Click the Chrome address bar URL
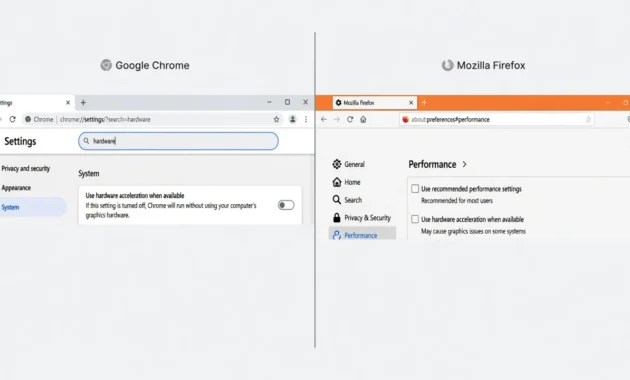Image resolution: width=630 pixels, height=380 pixels. 105,119
